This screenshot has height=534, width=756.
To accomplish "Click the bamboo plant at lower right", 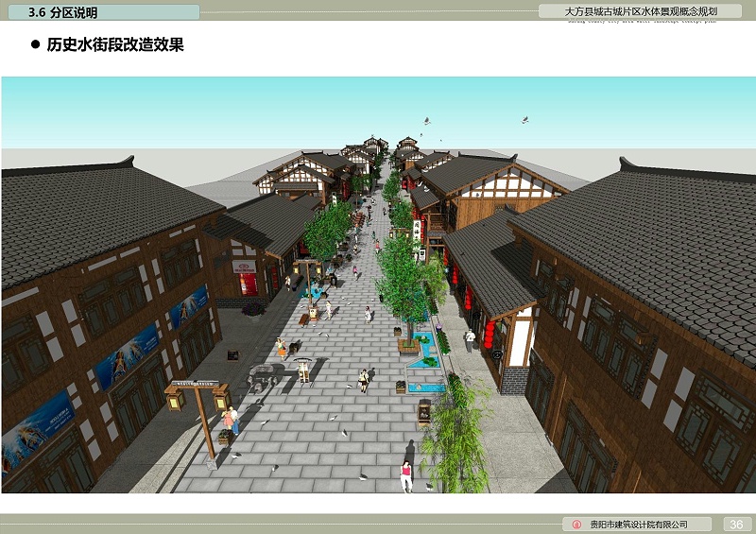I will 456,435.
